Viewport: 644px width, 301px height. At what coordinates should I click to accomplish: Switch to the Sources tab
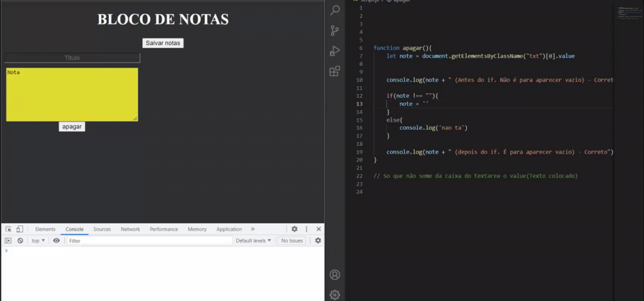102,229
